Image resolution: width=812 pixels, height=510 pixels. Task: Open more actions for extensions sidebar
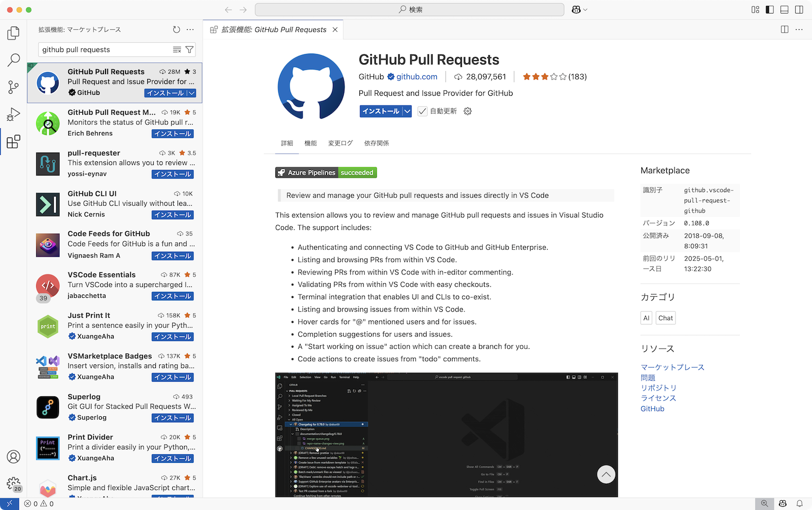(190, 30)
